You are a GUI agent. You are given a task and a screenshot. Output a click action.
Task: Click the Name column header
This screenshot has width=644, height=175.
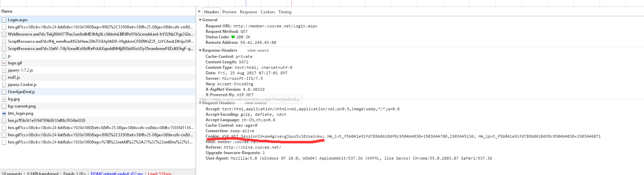(x=7, y=11)
